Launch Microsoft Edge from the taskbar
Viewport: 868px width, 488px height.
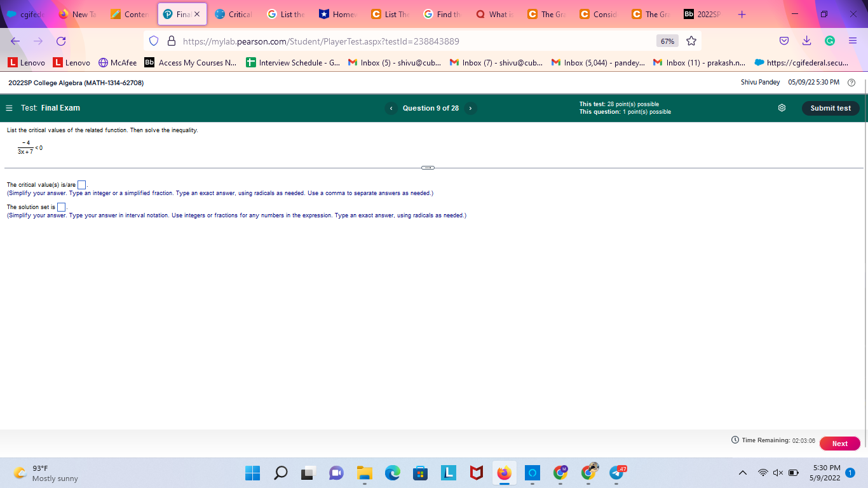tap(392, 473)
